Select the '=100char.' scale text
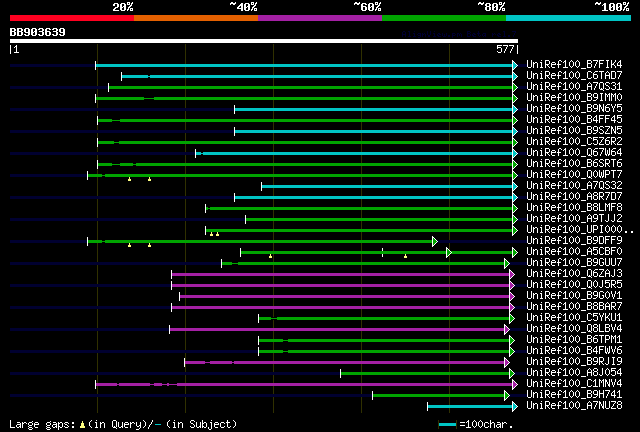Image resolution: width=640 pixels, height=432 pixels. (x=486, y=425)
